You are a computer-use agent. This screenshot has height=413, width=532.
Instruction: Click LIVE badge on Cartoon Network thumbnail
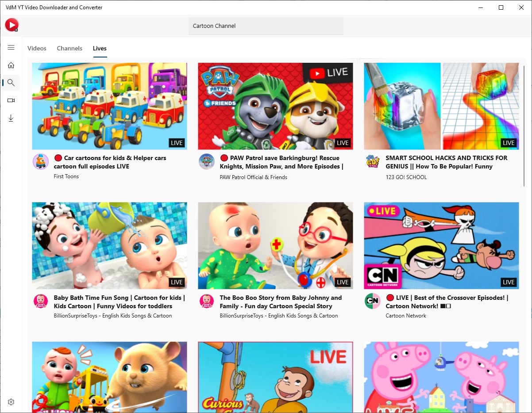(509, 282)
